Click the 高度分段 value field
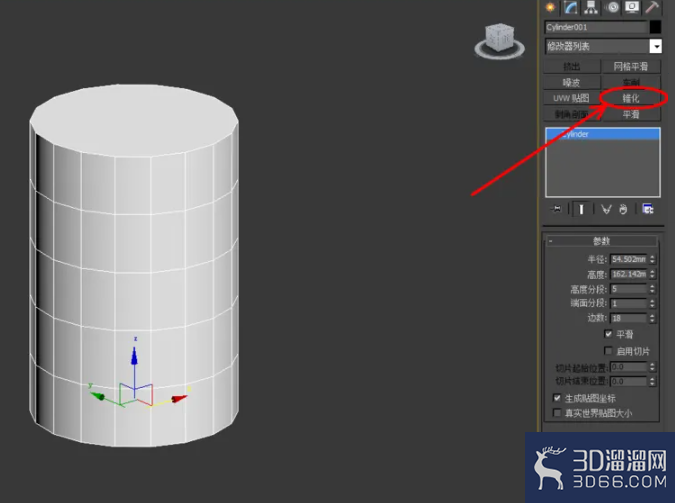 click(x=629, y=289)
